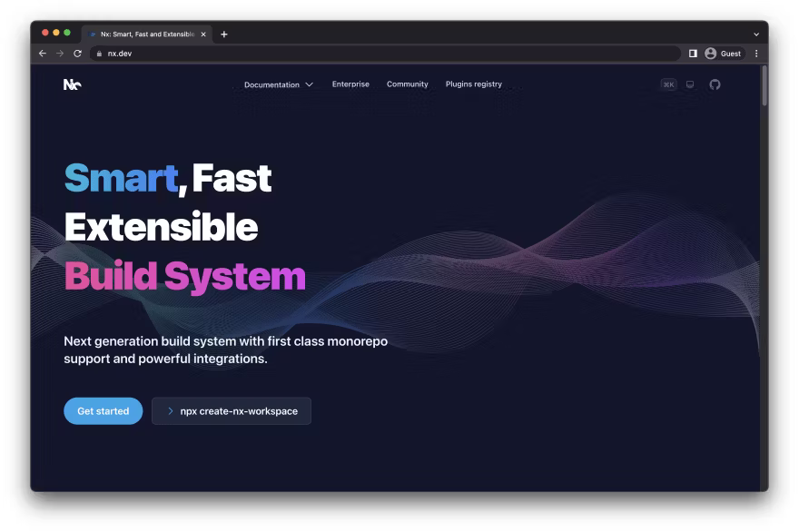Copy the npx create-nx-workspace command
Image resolution: width=799 pixels, height=532 pixels.
[232, 411]
